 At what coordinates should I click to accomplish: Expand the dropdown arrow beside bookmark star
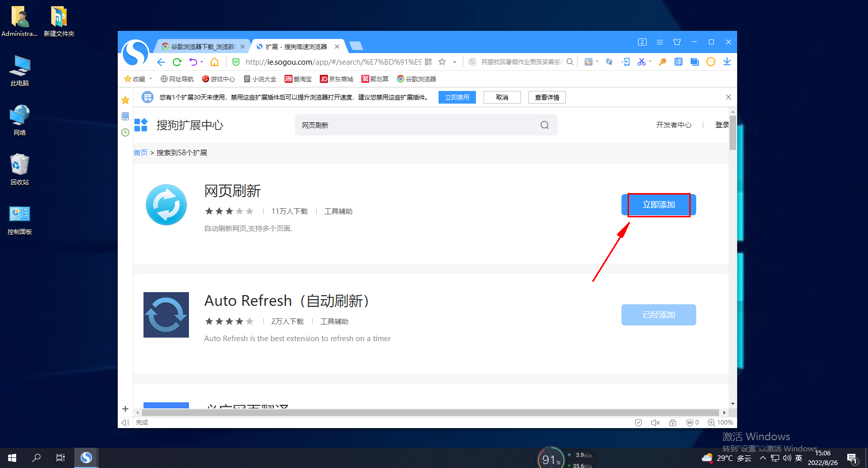pos(455,62)
